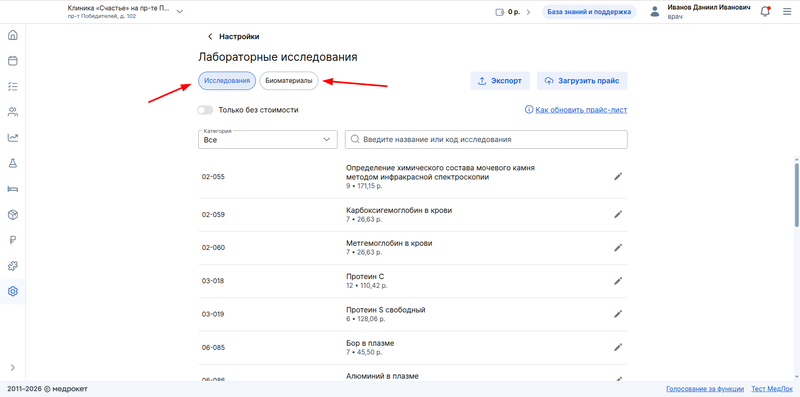This screenshot has height=397, width=800.
Task: Click Алюминий в плазме name
Action: 382,376
